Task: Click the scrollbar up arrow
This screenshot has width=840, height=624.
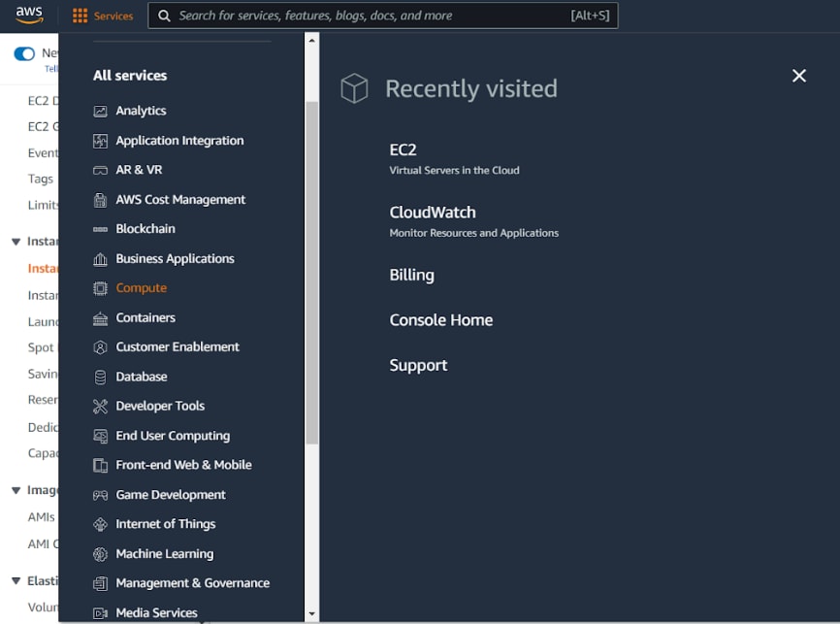Action: point(311,41)
